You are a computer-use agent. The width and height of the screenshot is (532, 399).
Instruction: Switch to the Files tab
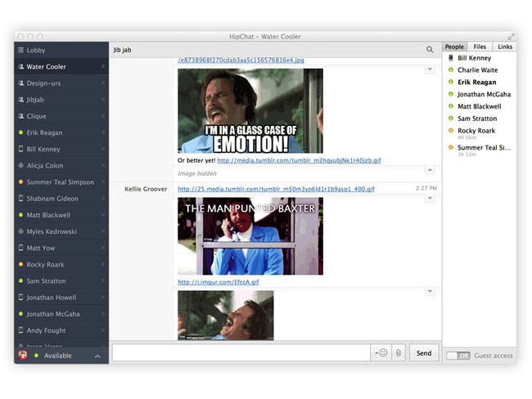point(480,47)
